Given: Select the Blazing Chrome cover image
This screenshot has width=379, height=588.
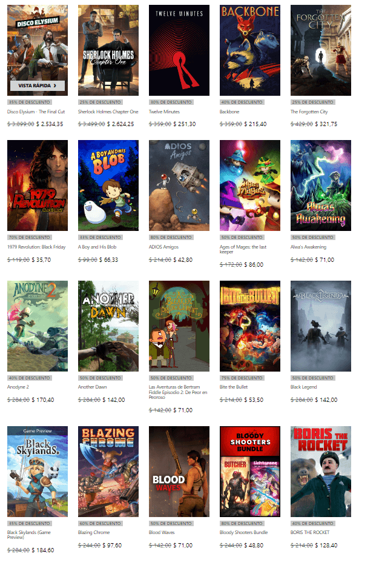Looking at the screenshot, I should [x=108, y=472].
